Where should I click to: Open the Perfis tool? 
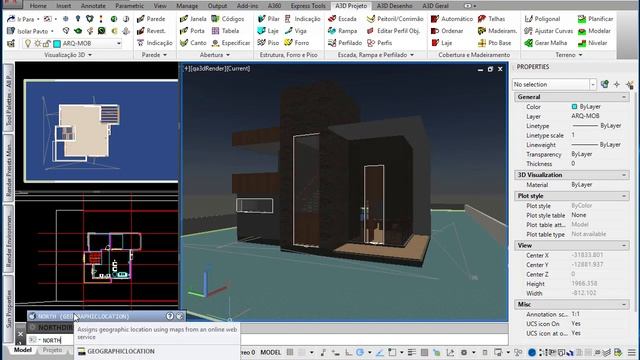(380, 42)
